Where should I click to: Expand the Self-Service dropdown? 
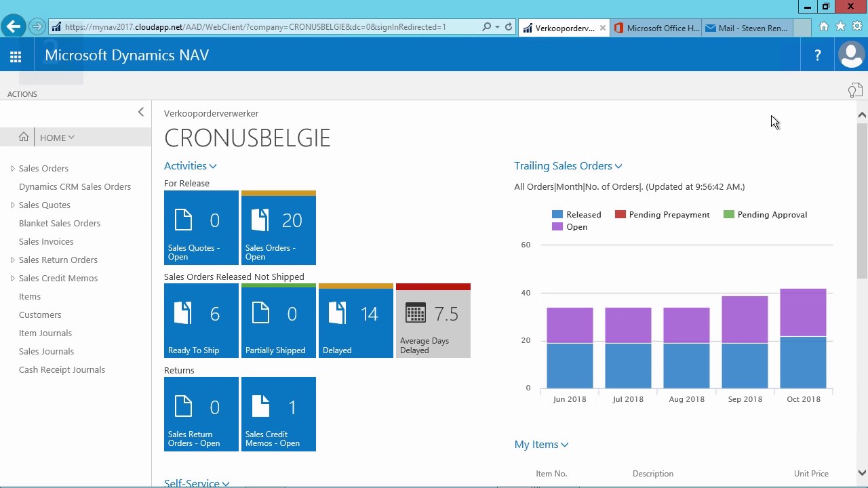pyautogui.click(x=197, y=483)
